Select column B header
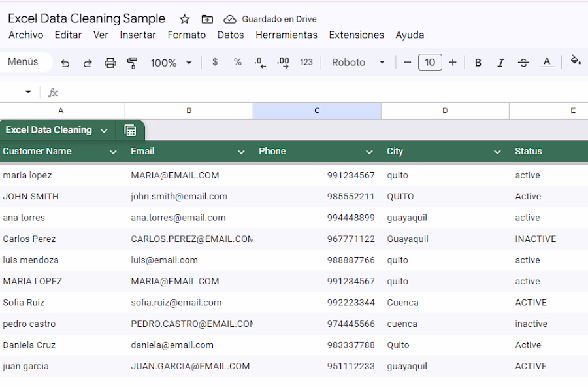This screenshot has width=588, height=387. point(189,110)
